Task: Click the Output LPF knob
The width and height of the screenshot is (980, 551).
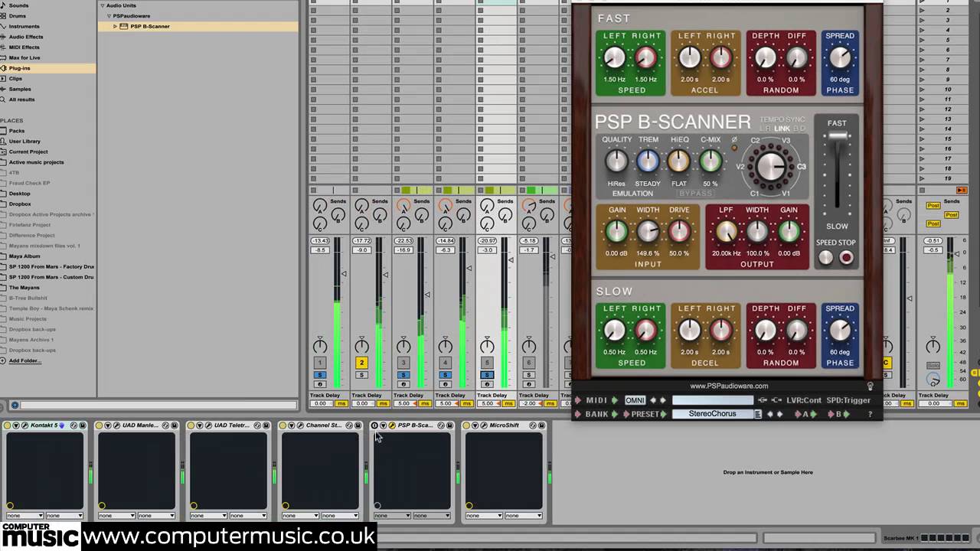Action: 726,231
